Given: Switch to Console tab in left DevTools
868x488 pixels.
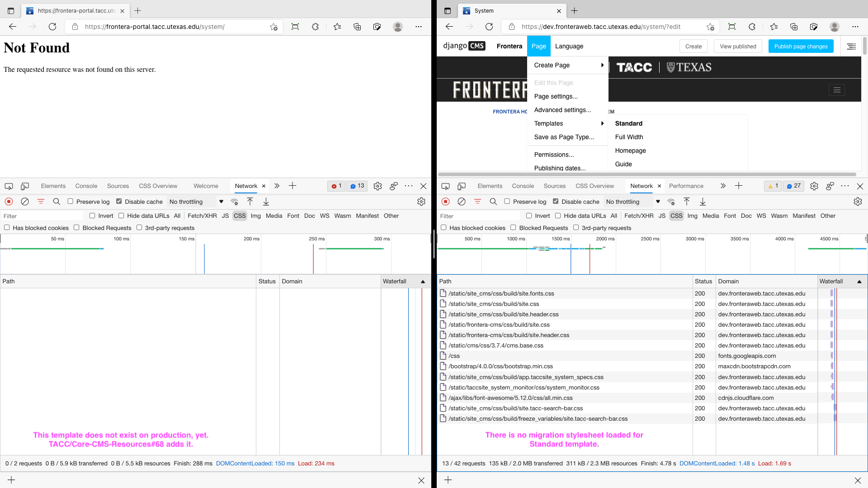Looking at the screenshot, I should pos(86,186).
